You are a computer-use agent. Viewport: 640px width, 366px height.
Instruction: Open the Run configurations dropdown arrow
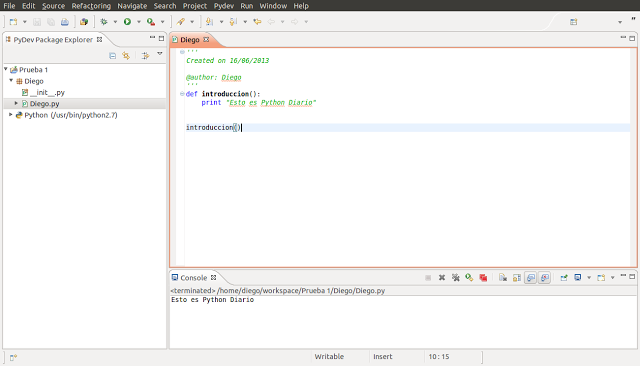coord(139,22)
